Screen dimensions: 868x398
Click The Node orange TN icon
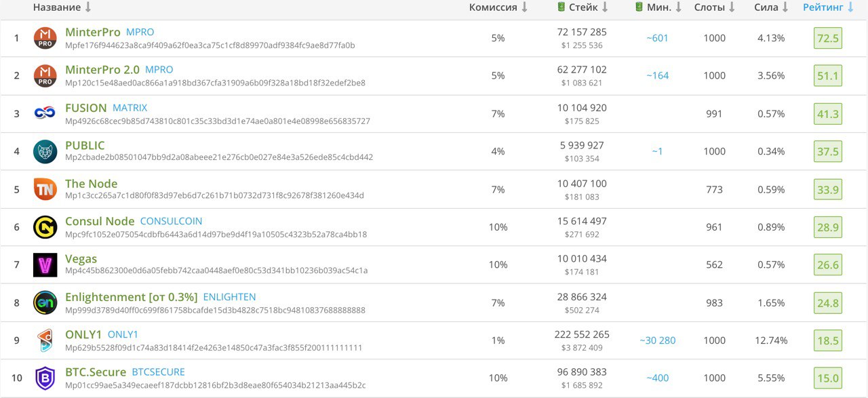[x=45, y=189]
